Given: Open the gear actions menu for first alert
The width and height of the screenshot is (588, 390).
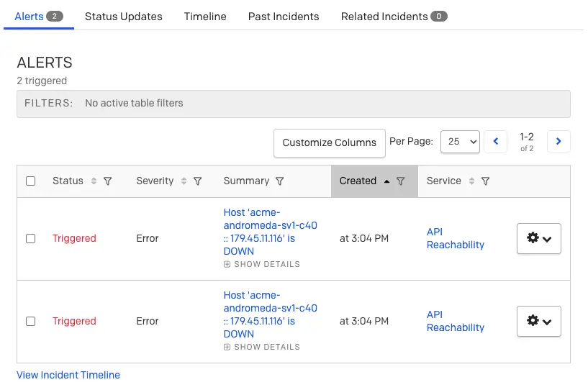Looking at the screenshot, I should 539,238.
